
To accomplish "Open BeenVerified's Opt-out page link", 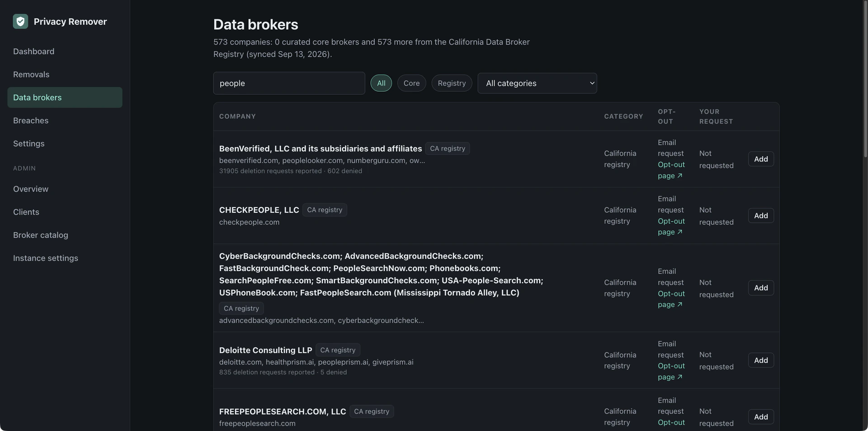I will [x=671, y=170].
